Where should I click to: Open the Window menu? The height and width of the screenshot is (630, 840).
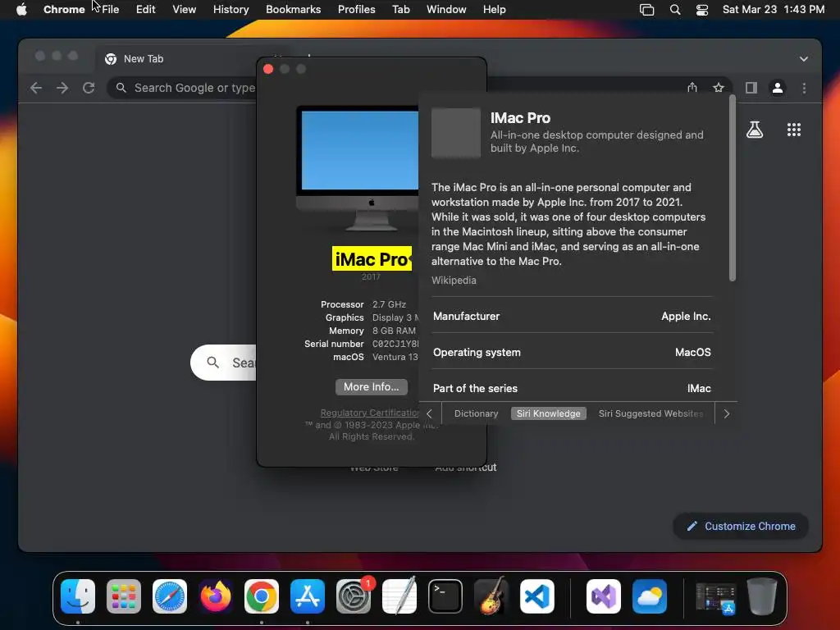(x=446, y=9)
